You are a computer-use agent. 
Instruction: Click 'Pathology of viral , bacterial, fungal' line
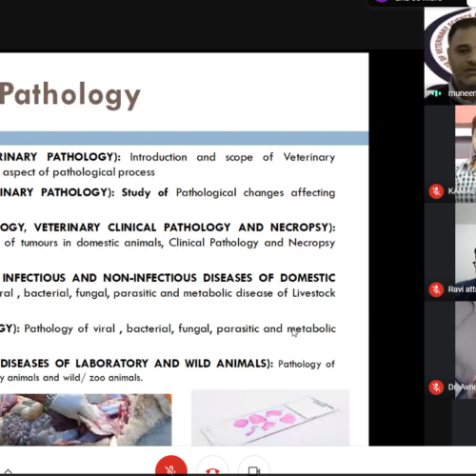(118, 328)
